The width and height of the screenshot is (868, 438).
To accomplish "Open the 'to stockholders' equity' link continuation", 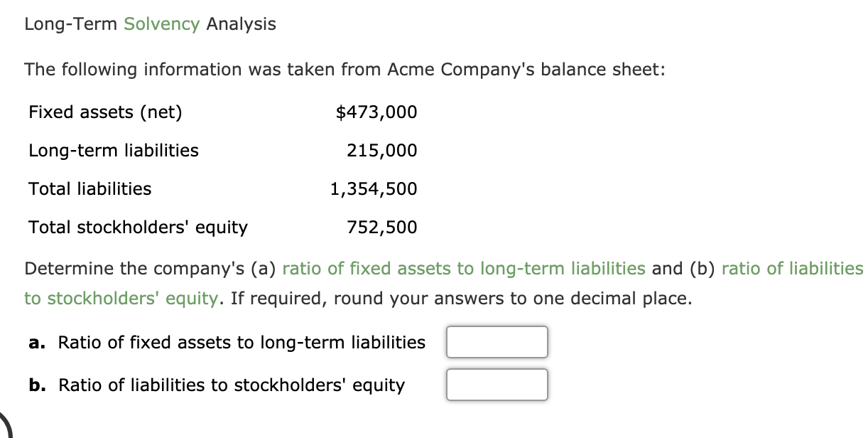I will click(x=121, y=299).
